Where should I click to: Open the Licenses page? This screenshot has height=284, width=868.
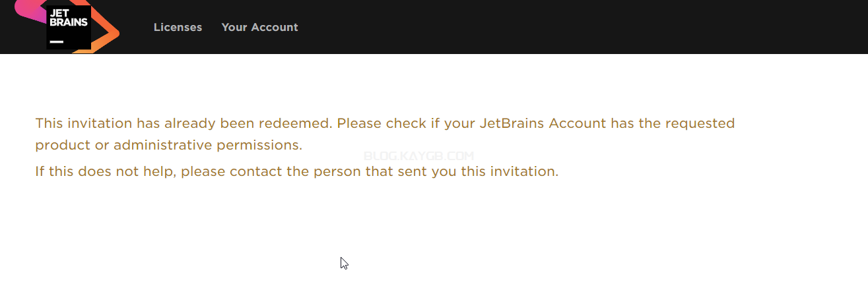pyautogui.click(x=178, y=27)
